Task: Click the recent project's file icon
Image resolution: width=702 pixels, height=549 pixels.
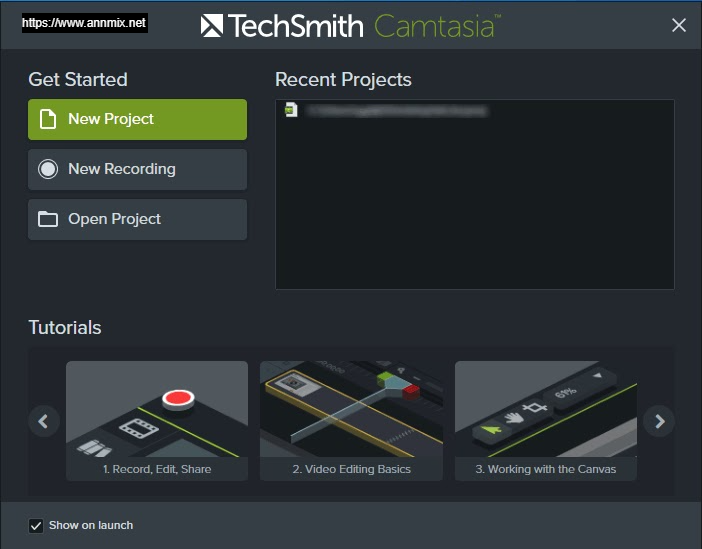Action: click(291, 110)
